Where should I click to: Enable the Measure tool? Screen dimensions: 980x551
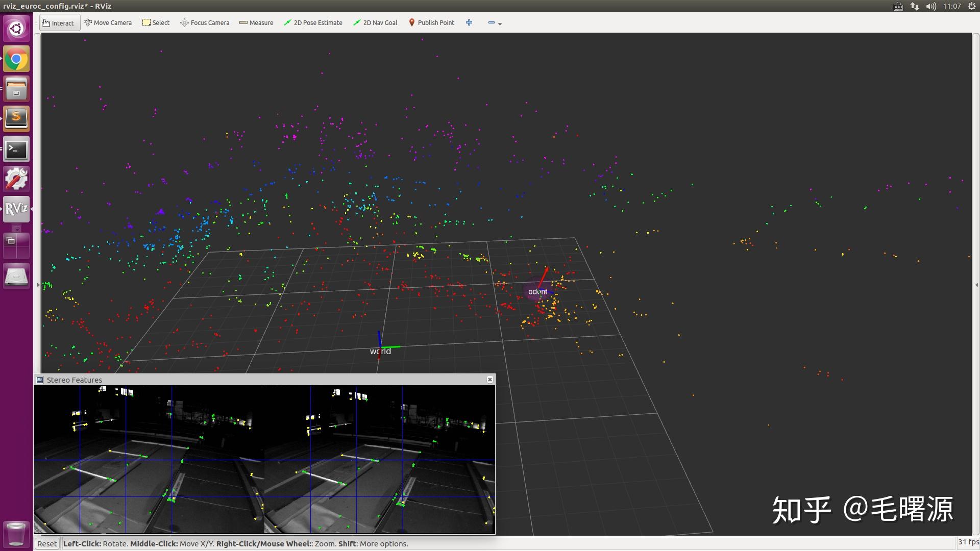[x=256, y=23]
